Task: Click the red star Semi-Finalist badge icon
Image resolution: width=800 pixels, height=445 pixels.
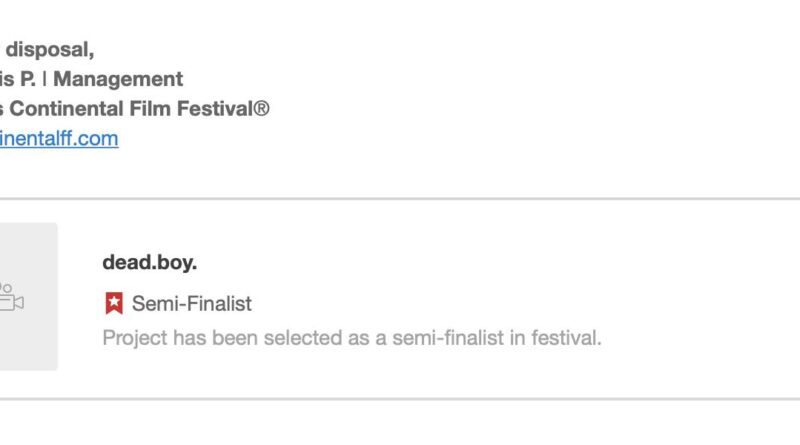Action: [x=114, y=303]
